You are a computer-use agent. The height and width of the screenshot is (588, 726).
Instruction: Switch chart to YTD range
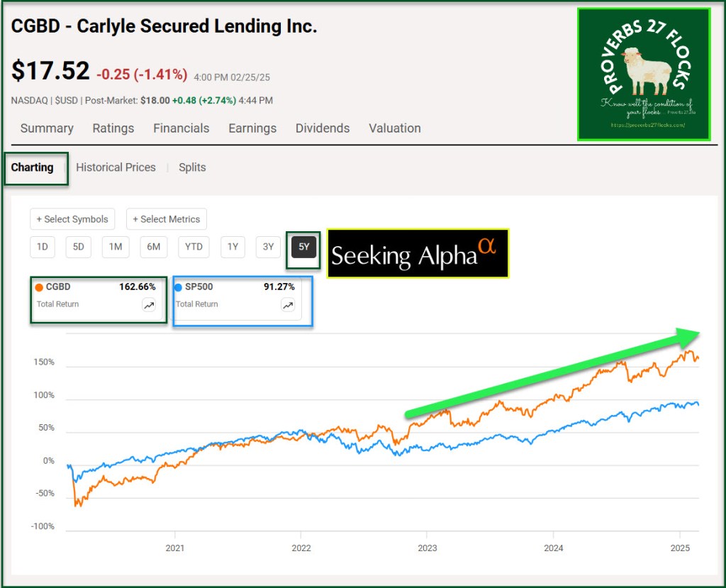[194, 247]
